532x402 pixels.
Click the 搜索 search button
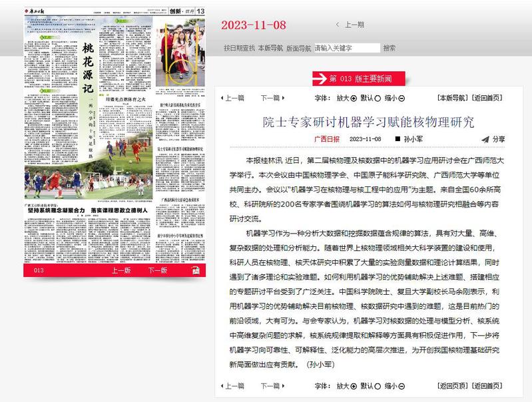pyautogui.click(x=390, y=48)
